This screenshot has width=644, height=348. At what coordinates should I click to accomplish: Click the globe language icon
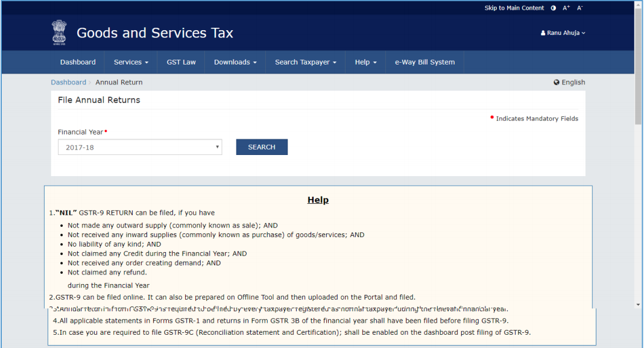pos(557,82)
